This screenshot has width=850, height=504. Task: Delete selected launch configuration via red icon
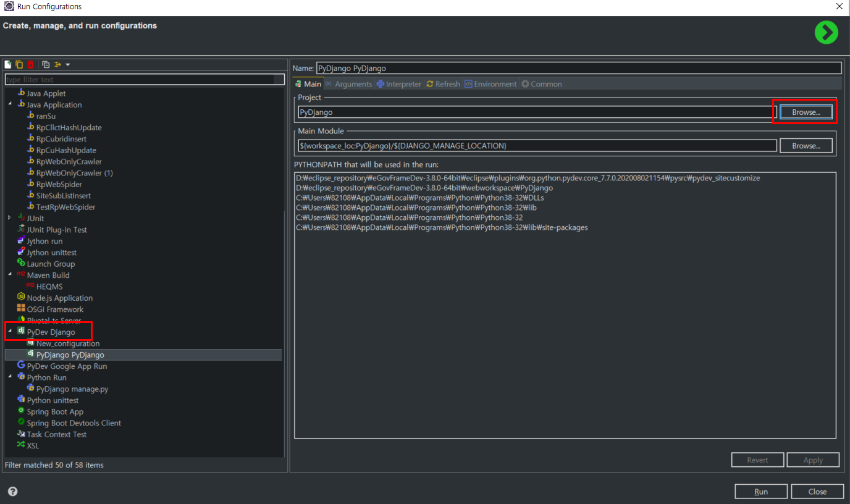[30, 65]
